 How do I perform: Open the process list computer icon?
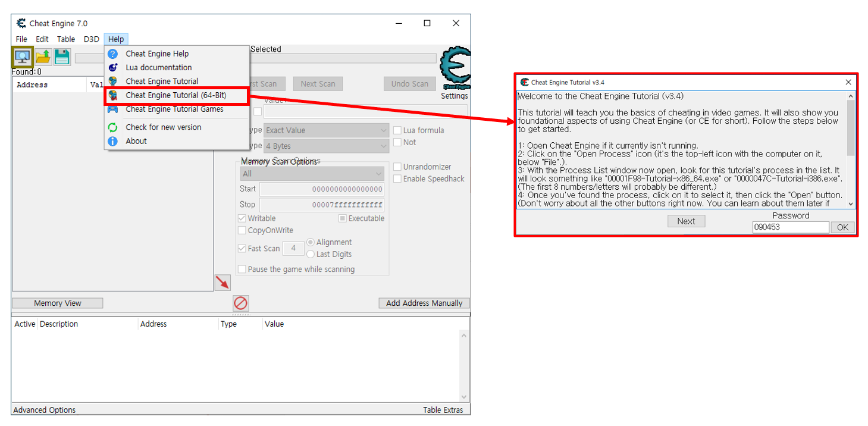click(23, 57)
